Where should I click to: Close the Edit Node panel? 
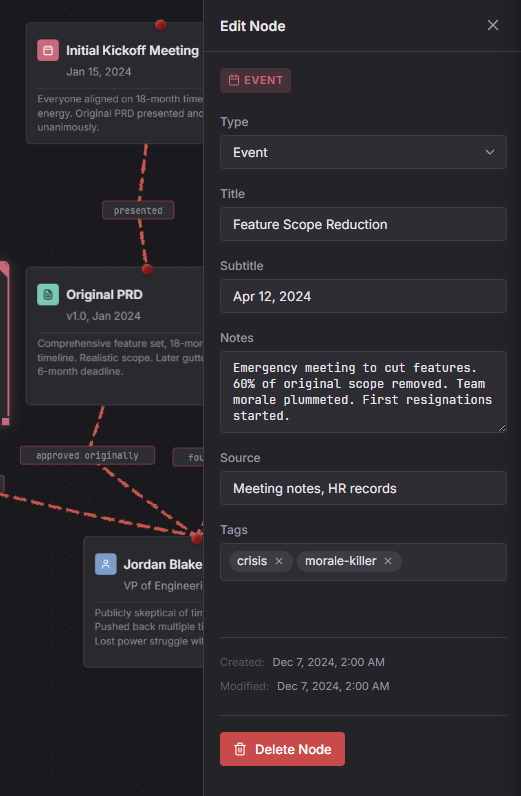click(493, 25)
